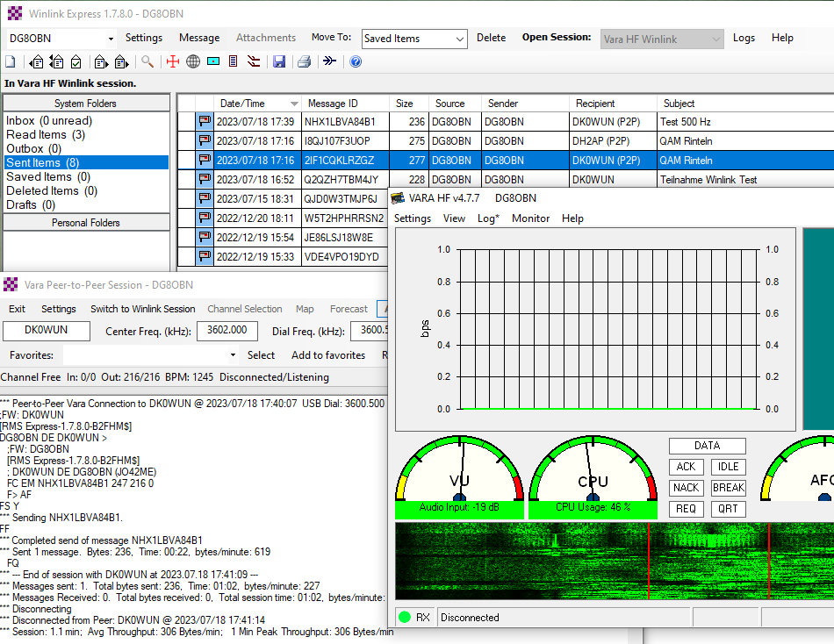Click Switch to Winlink Session
Screen dimensions: 834x644
[x=142, y=309]
